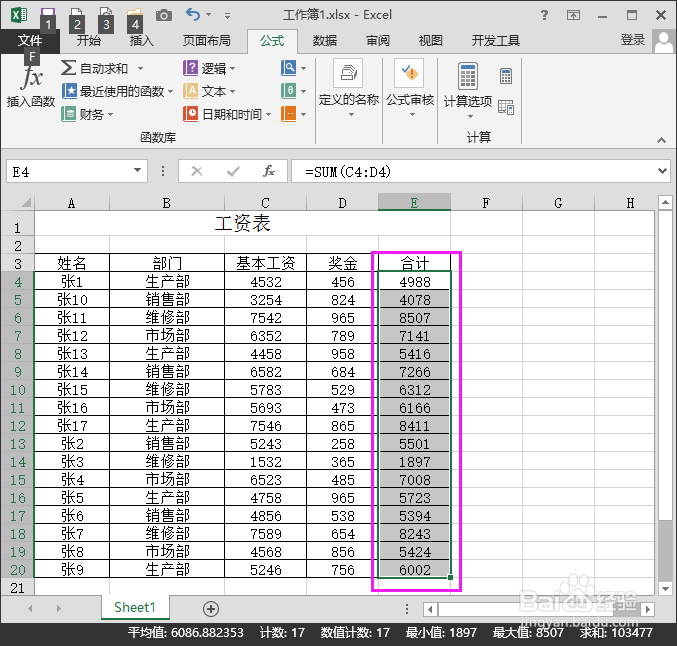Switch to the 插入 Insert tab
Viewport: 677px width, 646px height.
point(142,41)
